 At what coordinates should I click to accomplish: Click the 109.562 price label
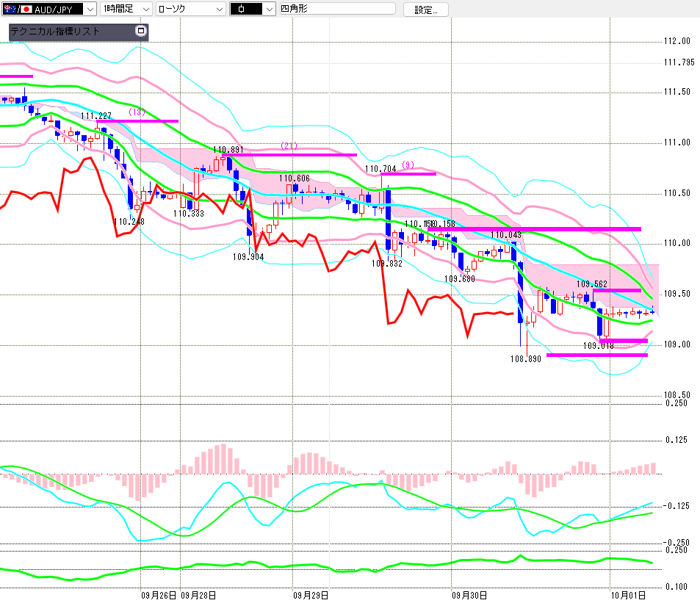592,284
